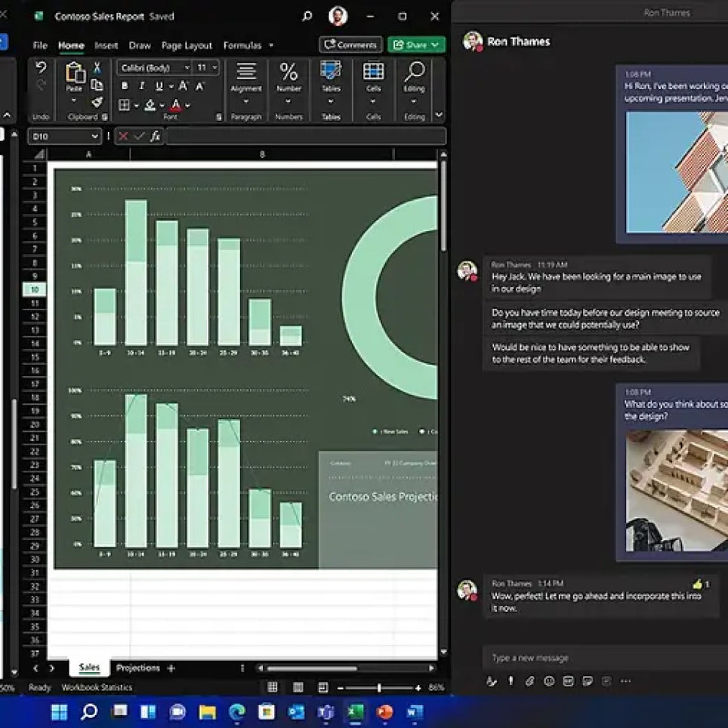Open the Insert ribbon tab

(x=106, y=45)
